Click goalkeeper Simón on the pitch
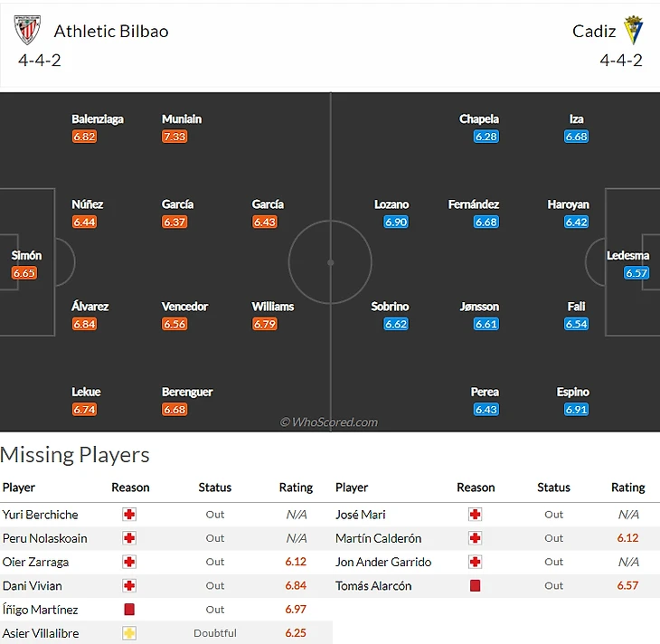 (26, 256)
